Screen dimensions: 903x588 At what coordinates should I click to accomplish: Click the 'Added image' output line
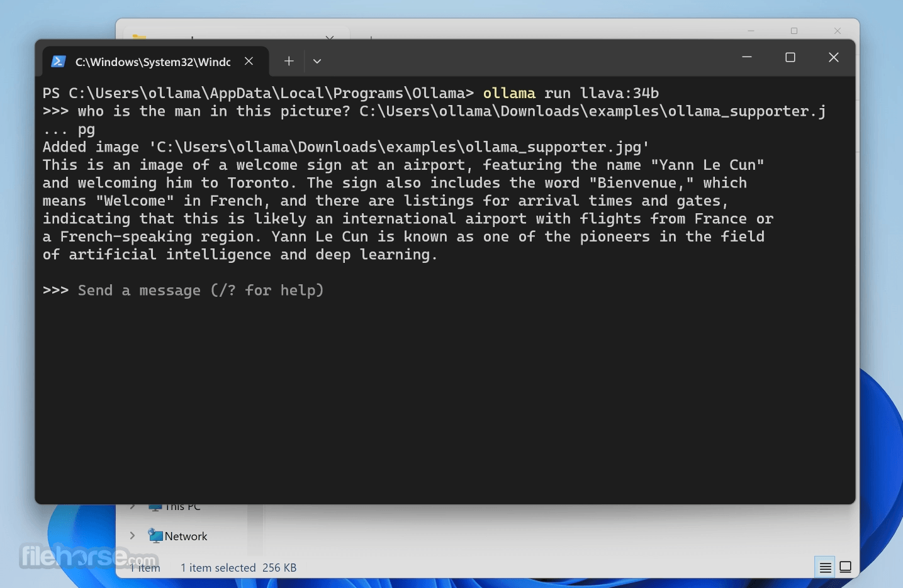coord(346,147)
